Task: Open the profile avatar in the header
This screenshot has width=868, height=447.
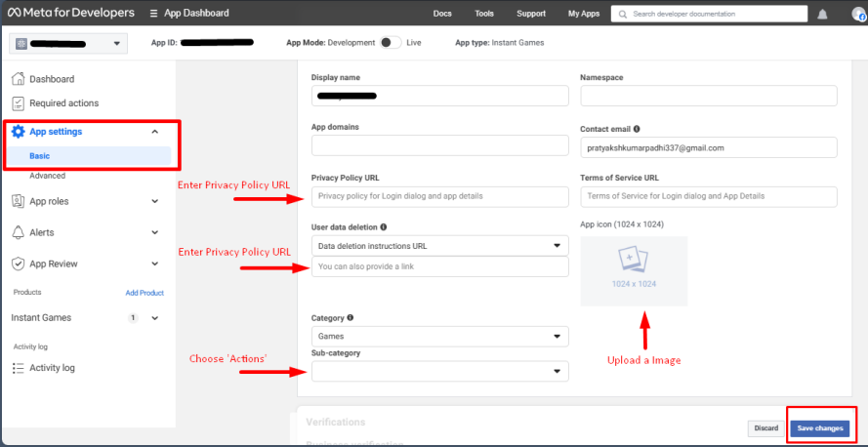Action: (859, 14)
